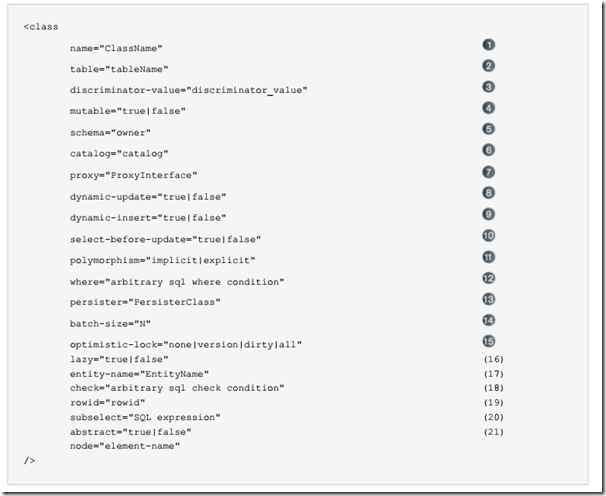
Task: Click callout icon number 11
Action: [x=489, y=257]
